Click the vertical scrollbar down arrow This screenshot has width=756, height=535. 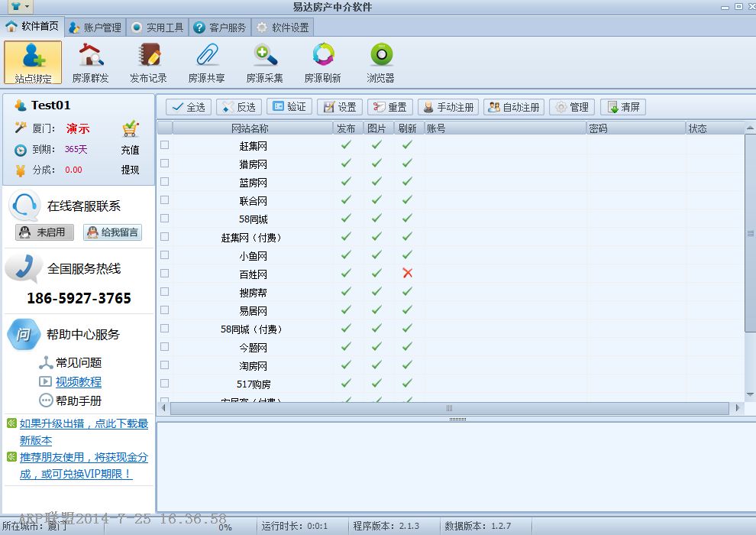749,395
